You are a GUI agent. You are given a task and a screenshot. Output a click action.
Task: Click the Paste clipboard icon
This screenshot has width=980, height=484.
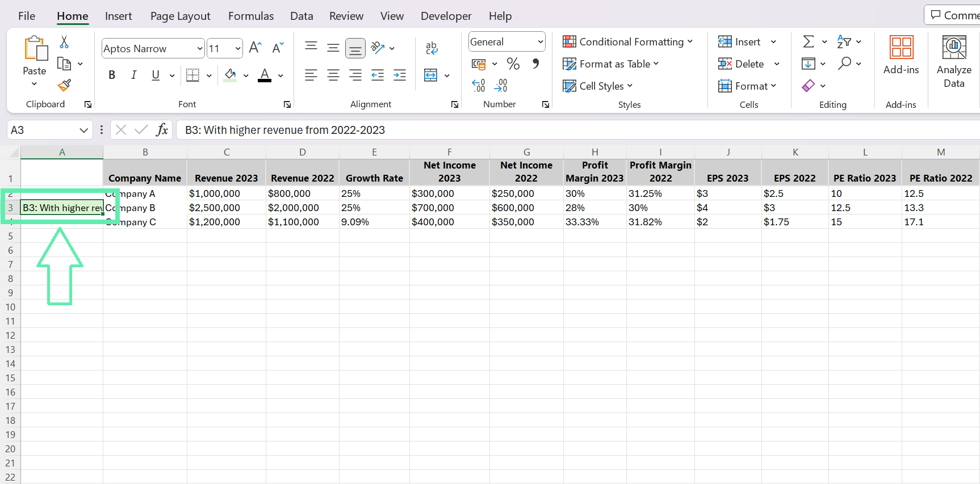[35, 48]
